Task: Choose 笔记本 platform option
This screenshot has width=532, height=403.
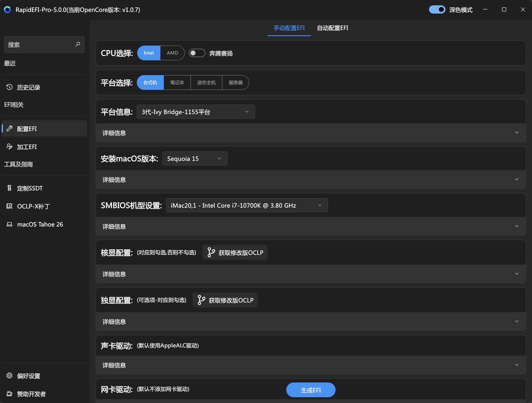Action: (177, 82)
